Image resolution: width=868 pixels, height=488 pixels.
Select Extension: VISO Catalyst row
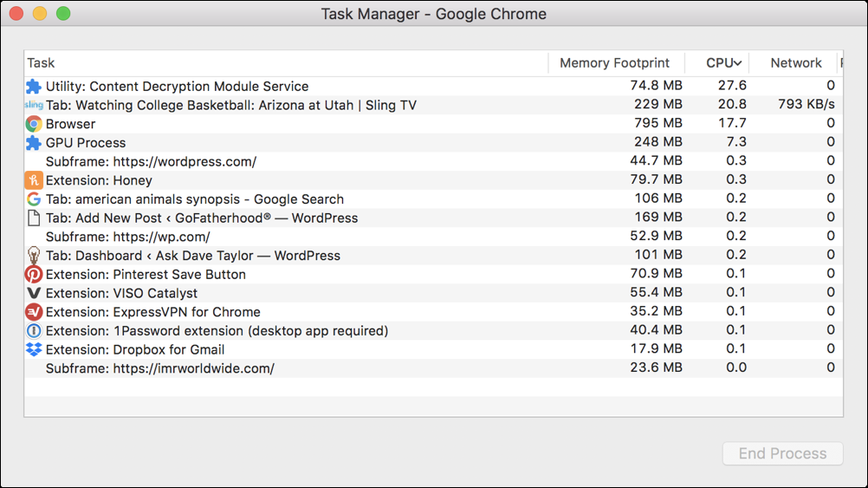433,294
